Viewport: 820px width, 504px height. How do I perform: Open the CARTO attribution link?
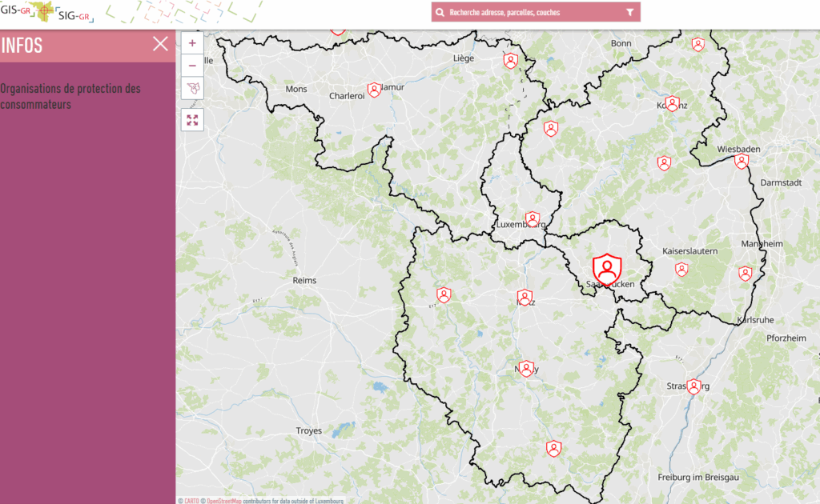[x=192, y=501]
